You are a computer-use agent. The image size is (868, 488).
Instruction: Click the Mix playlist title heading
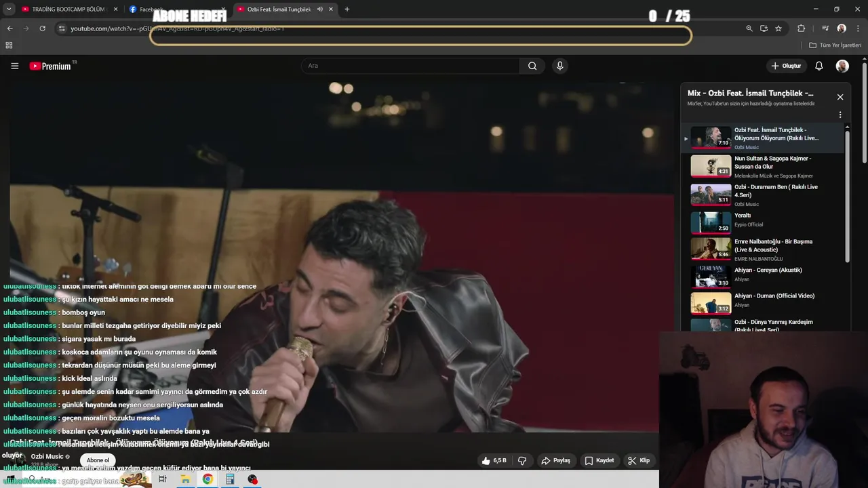pos(750,93)
